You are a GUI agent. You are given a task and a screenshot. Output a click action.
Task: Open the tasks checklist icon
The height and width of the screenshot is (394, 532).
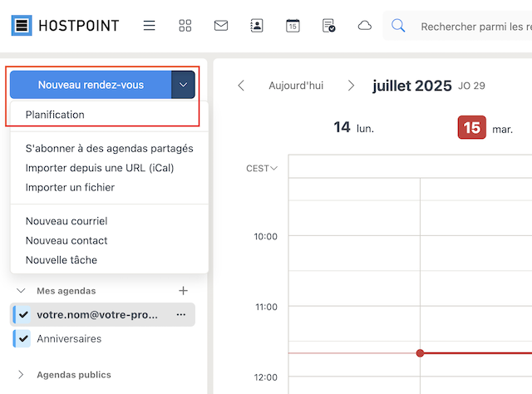click(328, 26)
